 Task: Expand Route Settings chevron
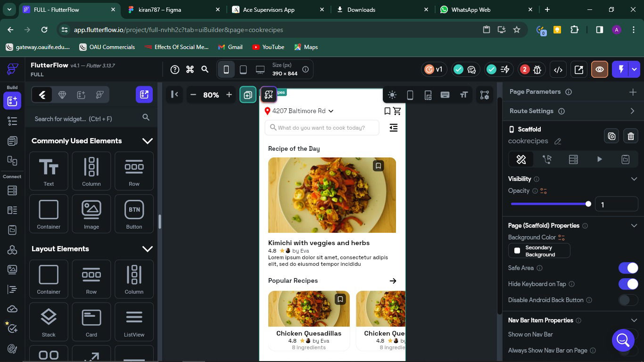pyautogui.click(x=633, y=111)
